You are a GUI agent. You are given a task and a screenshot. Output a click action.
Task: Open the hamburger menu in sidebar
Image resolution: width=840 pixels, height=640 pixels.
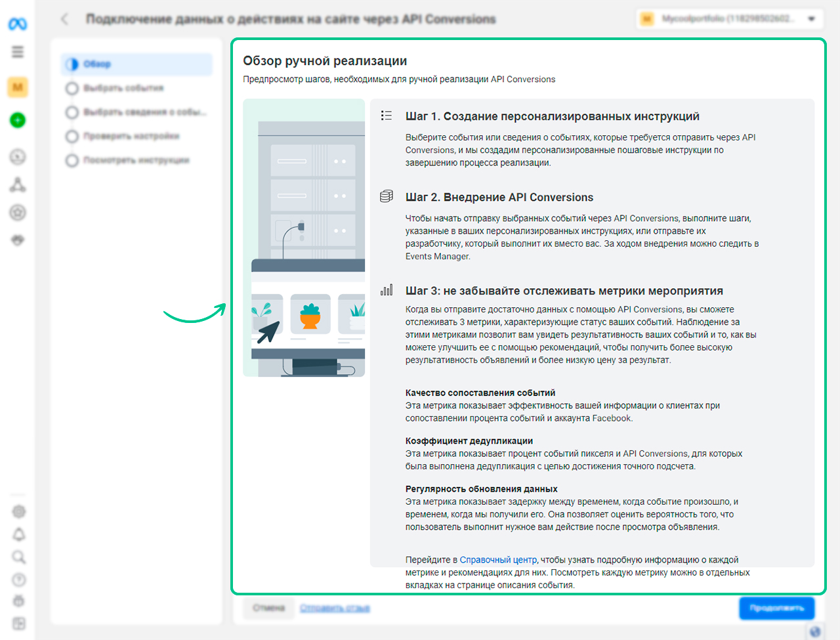click(x=18, y=52)
